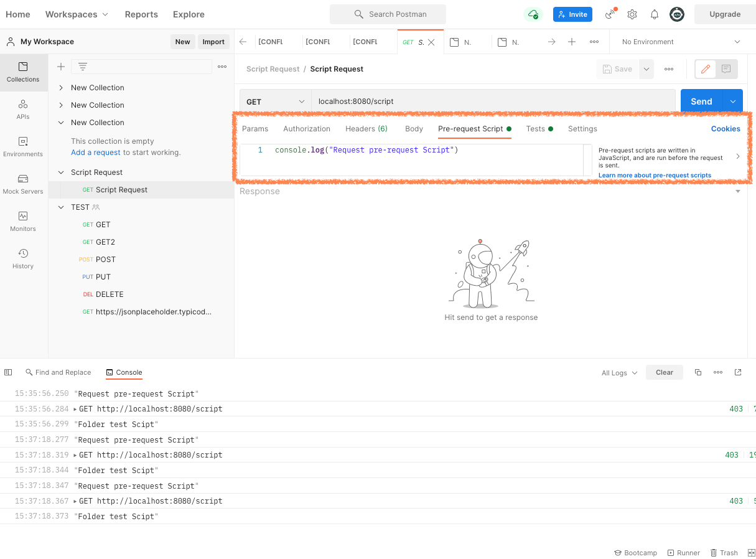The width and height of the screenshot is (756, 559).
Task: Open the notifications bell
Action: point(655,14)
